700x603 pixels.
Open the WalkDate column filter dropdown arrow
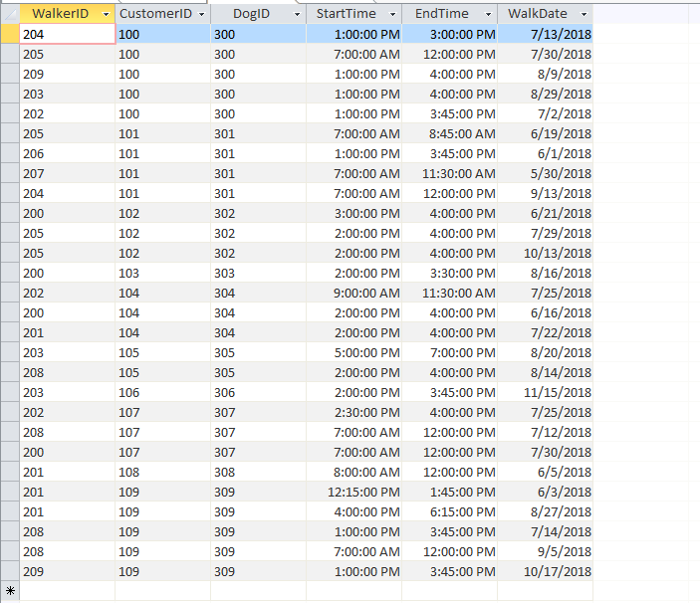pyautogui.click(x=583, y=14)
